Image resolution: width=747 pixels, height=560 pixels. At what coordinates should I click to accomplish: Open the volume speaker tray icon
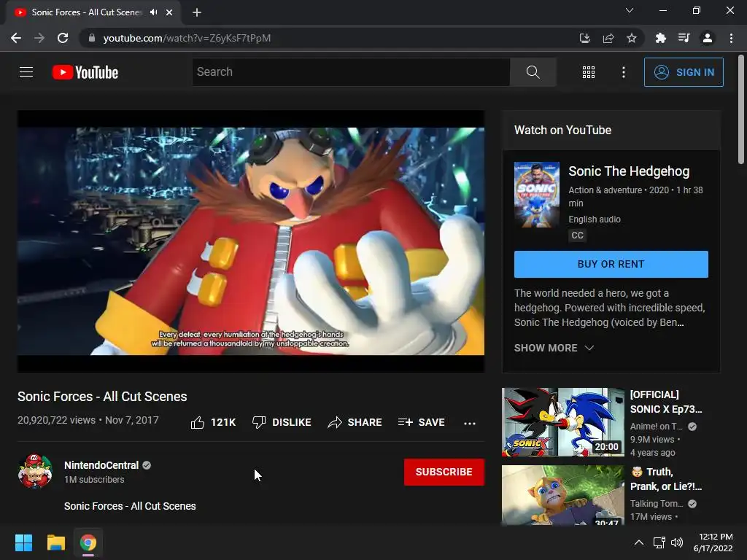677,542
